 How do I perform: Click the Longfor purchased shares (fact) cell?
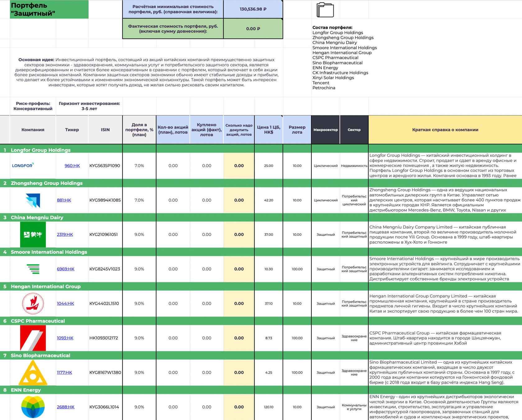[x=207, y=166]
